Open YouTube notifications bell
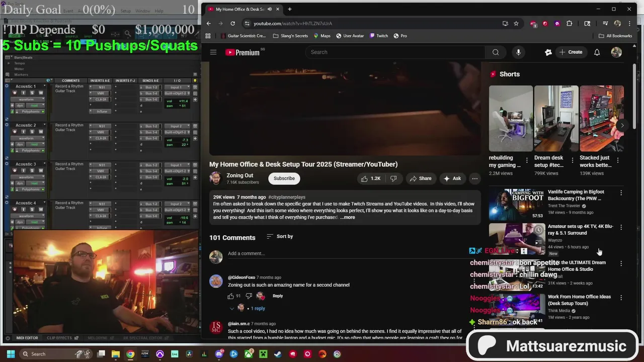Image resolution: width=644 pixels, height=362 pixels. point(597,52)
